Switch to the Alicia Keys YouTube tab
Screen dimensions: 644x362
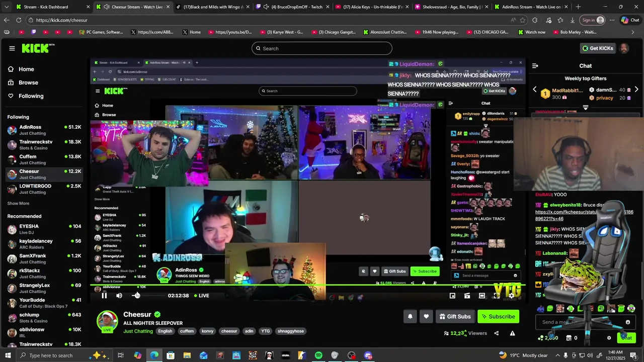click(x=372, y=7)
